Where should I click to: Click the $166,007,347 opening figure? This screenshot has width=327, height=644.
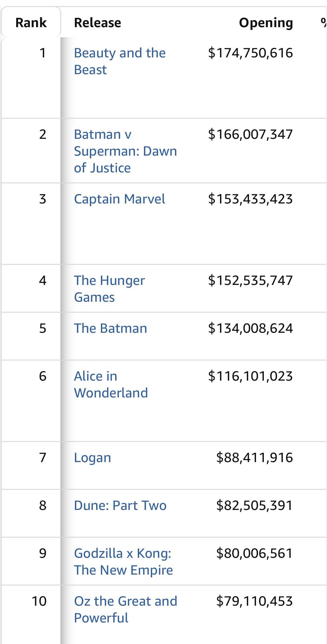[x=250, y=134]
